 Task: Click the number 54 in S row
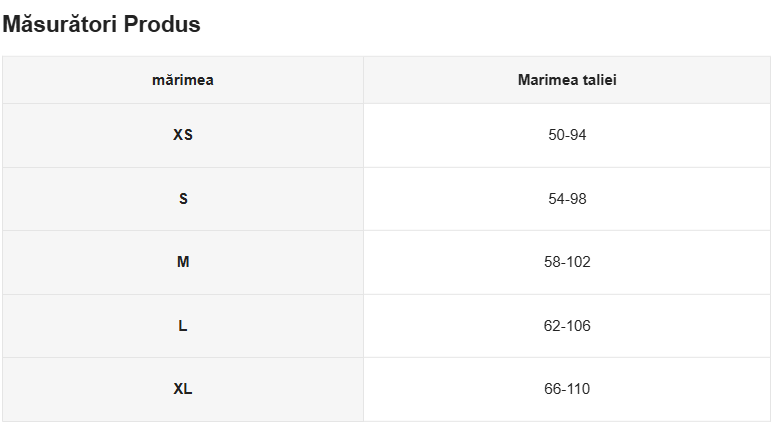click(556, 199)
